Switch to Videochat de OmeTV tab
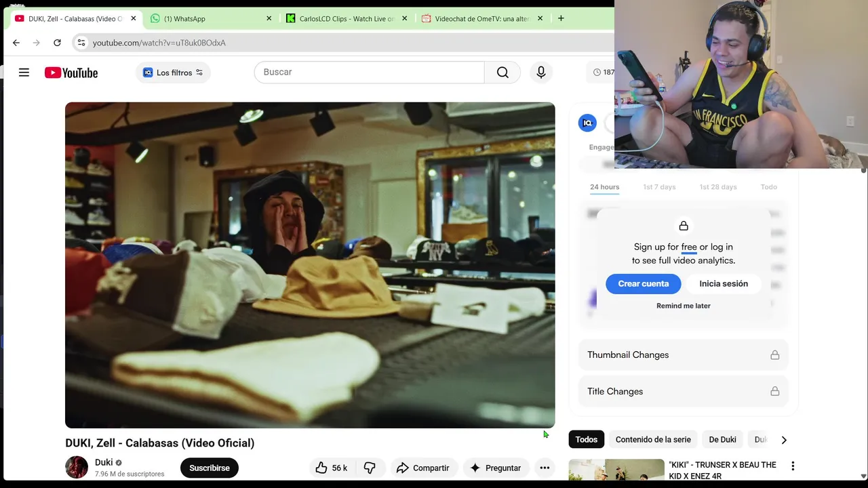Viewport: 868px width, 488px height. pos(482,18)
